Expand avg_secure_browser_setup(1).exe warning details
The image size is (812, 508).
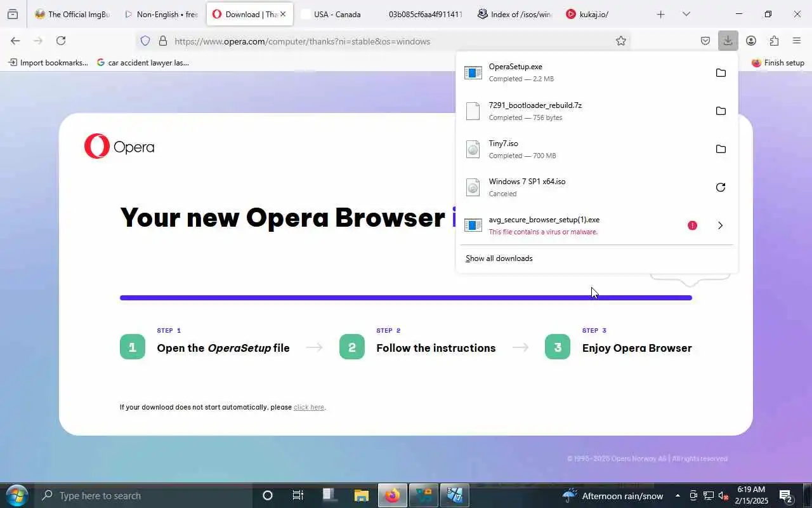click(x=720, y=225)
